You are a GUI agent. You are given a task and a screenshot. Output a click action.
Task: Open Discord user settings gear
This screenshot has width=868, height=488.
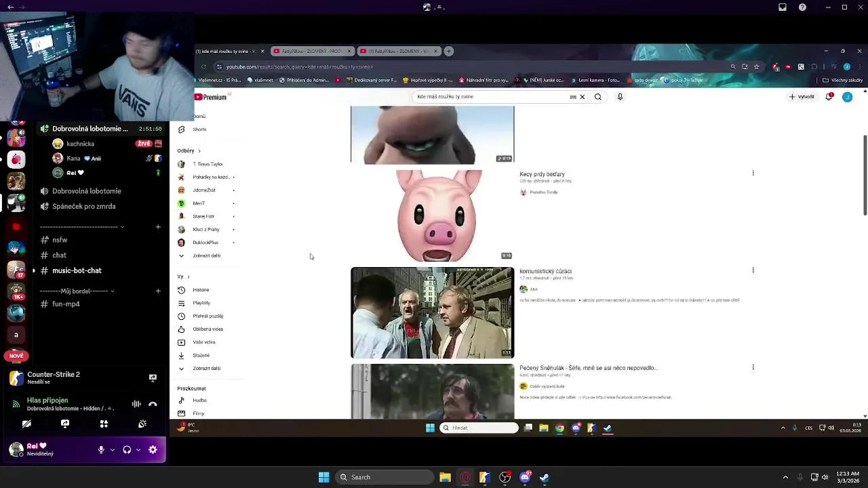coord(153,449)
